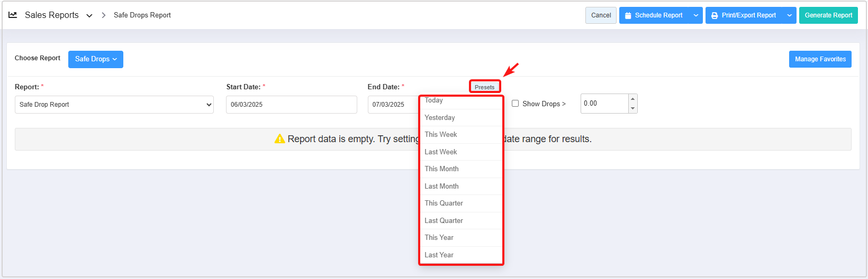Click the Print/Export Report button
The image size is (868, 279).
pos(744,15)
